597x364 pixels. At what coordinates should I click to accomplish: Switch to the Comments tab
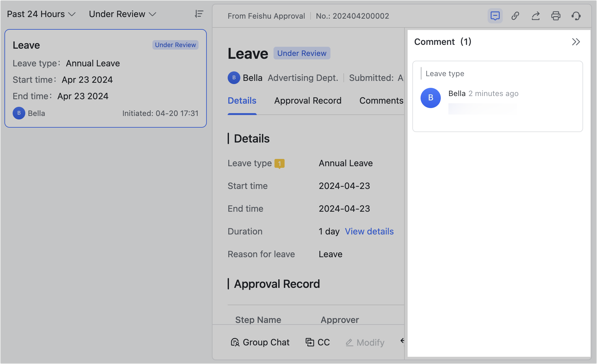coord(381,100)
